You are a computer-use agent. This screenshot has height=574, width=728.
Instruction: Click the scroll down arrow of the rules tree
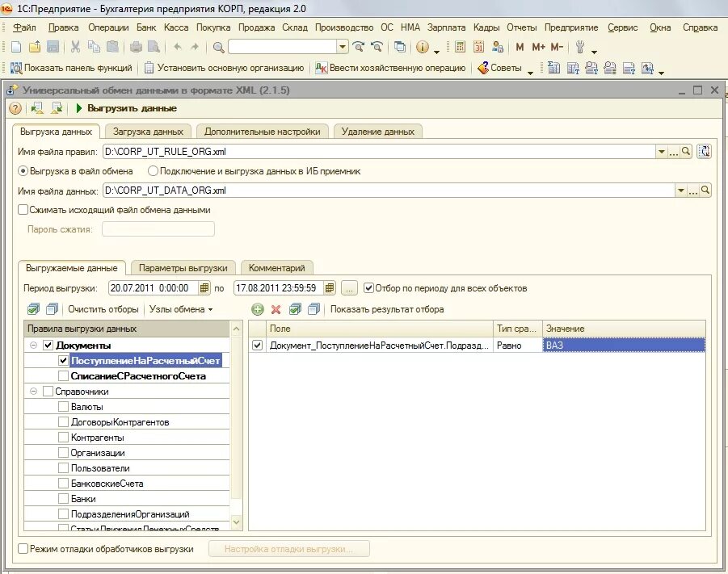[x=236, y=522]
